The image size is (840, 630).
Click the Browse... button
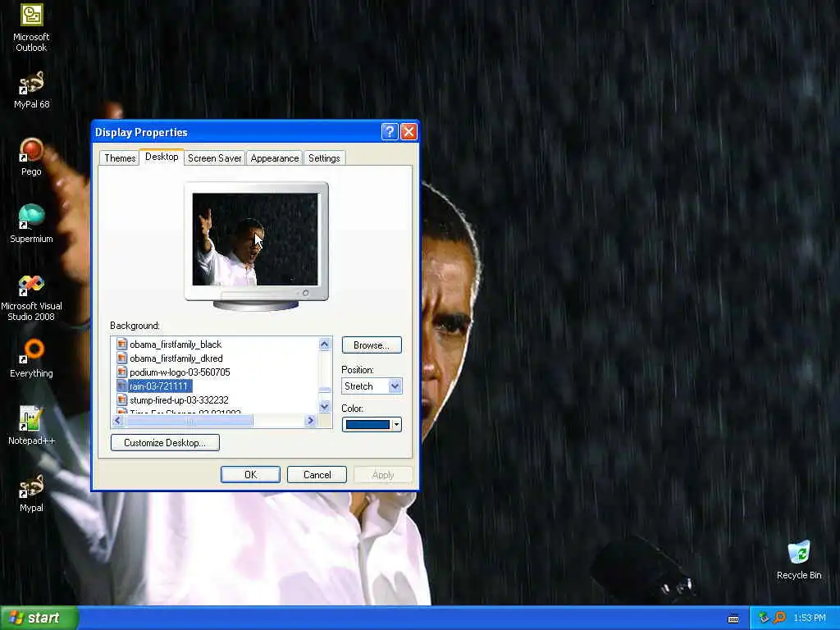coord(372,345)
